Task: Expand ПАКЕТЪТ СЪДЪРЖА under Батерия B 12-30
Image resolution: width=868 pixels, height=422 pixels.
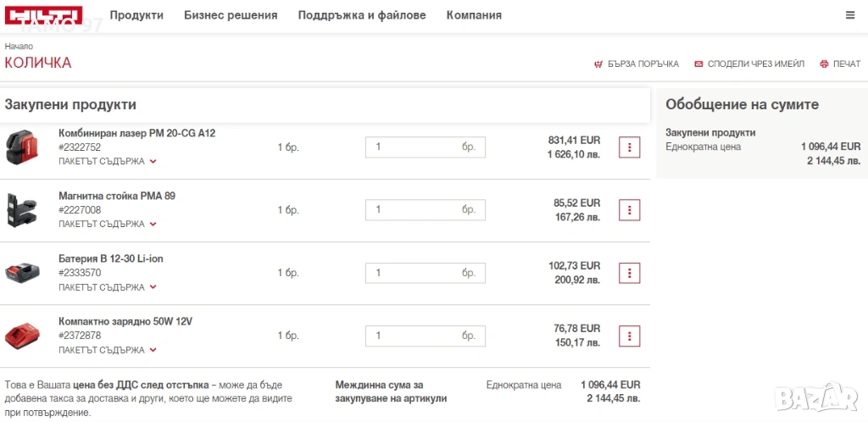Action: (108, 287)
